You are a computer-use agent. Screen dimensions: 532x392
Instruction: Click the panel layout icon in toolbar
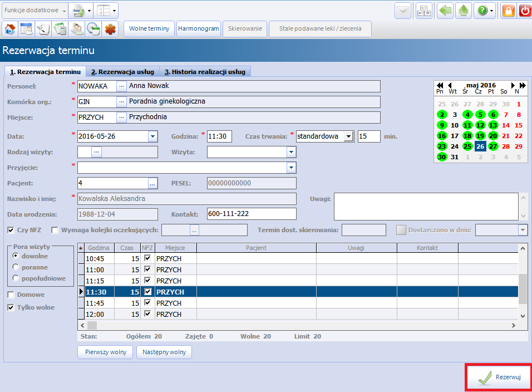(103, 11)
